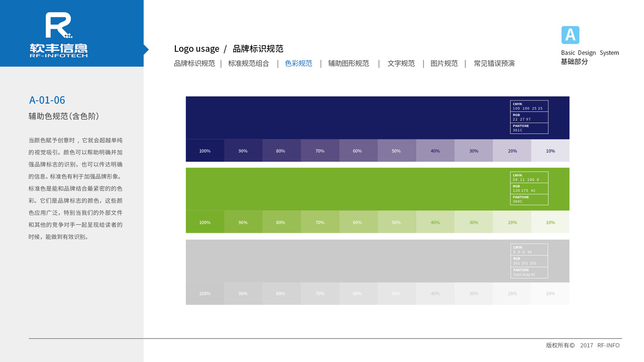The width and height of the screenshot is (644, 362).
Task: Open the 常见错误预演 section
Action: pos(494,64)
